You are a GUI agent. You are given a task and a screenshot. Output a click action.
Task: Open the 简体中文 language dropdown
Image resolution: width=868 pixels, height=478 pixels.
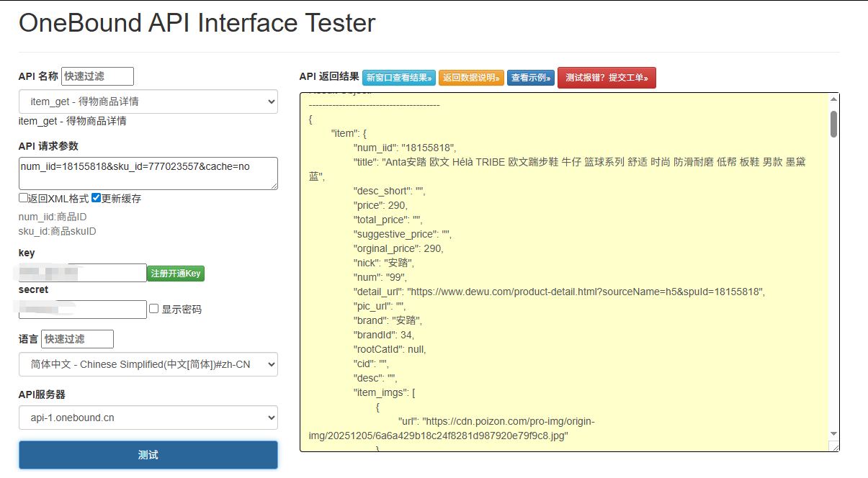point(148,364)
